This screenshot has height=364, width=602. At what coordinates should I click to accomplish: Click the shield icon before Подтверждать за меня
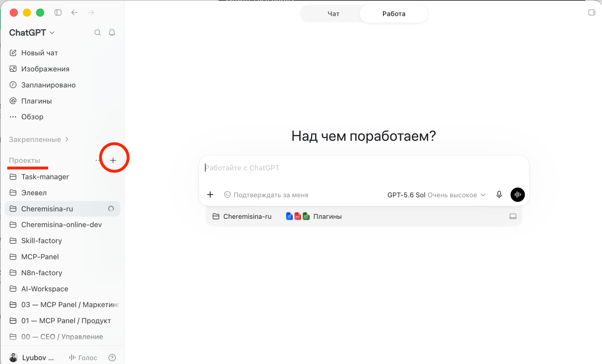tap(227, 195)
